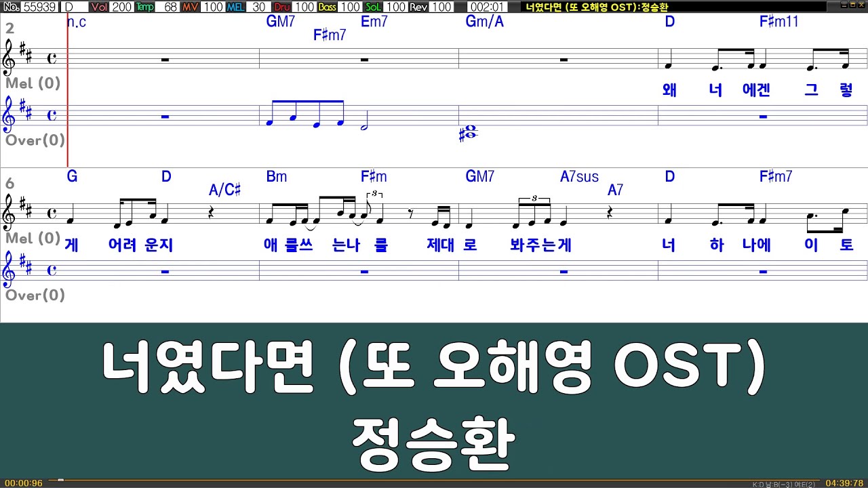868x488 pixels.
Task: Click the large title 너였다면 (또 오해영 OST)
Action: click(x=434, y=367)
